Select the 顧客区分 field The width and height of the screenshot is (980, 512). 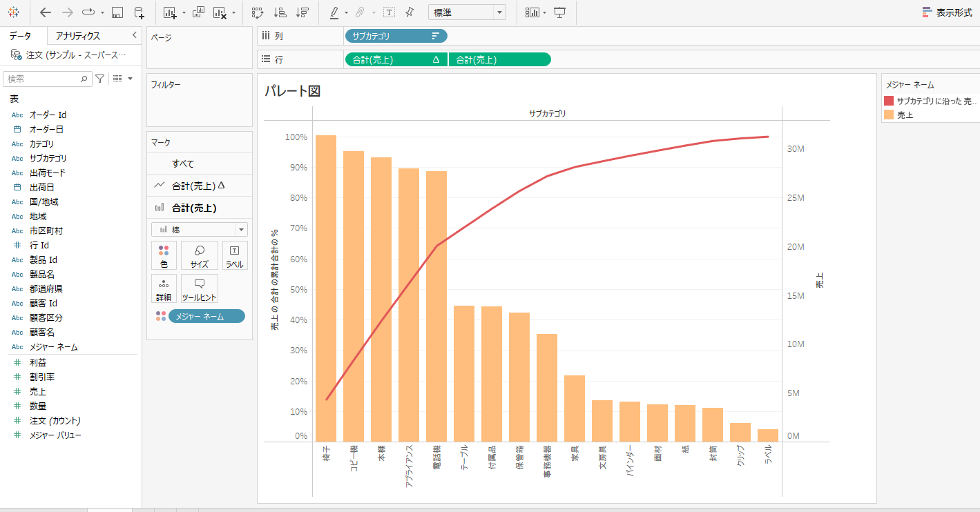(x=46, y=318)
